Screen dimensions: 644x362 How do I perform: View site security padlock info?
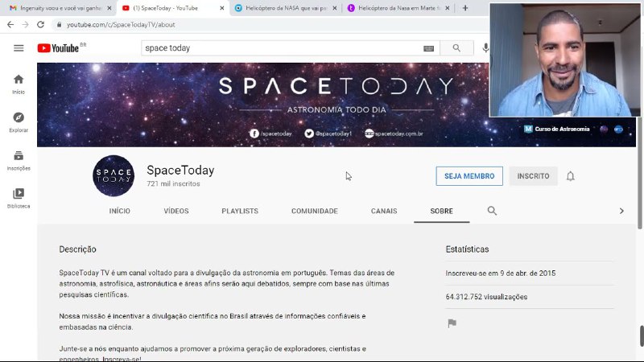[x=59, y=25]
